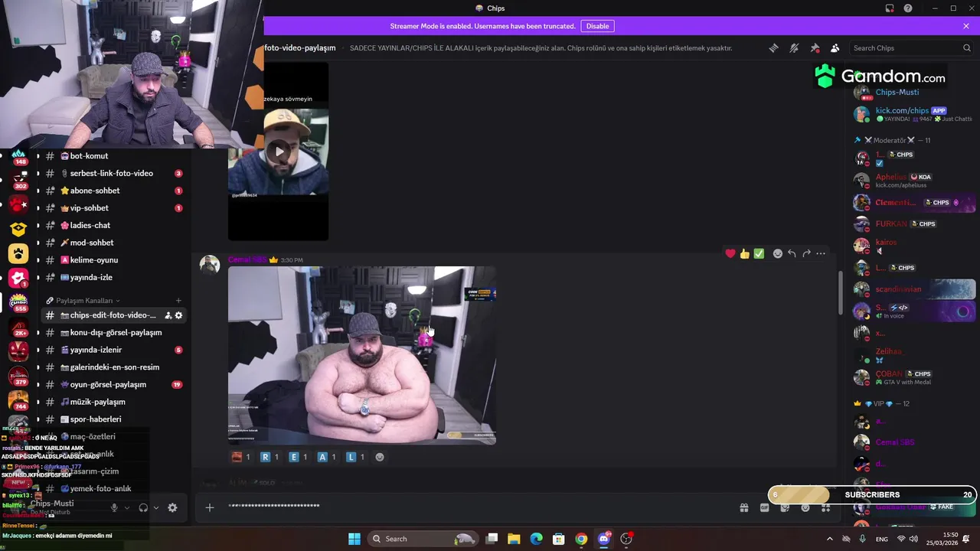This screenshot has height=551, width=980.
Task: Open oyun-görsel-paylaşım channel
Action: [x=113, y=385]
